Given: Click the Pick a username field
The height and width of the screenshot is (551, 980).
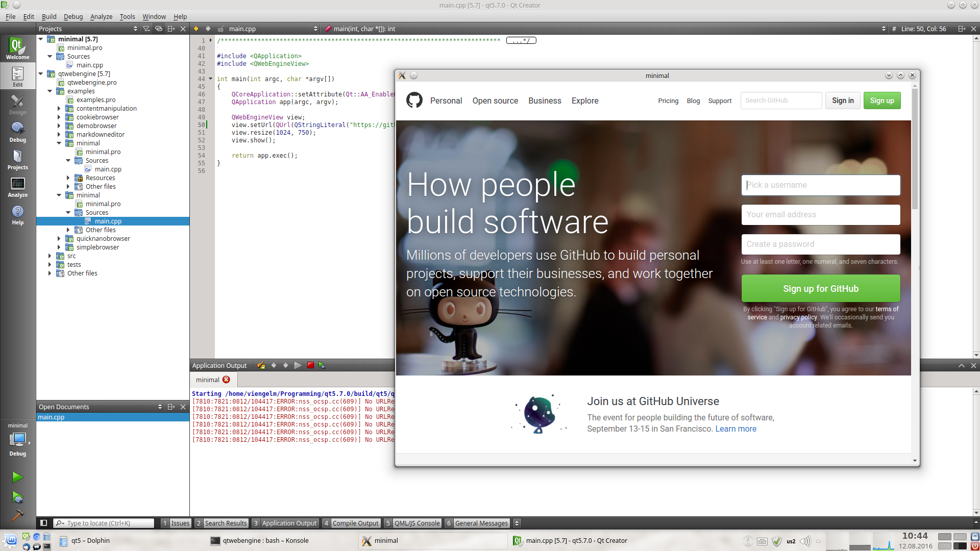Looking at the screenshot, I should tap(820, 185).
